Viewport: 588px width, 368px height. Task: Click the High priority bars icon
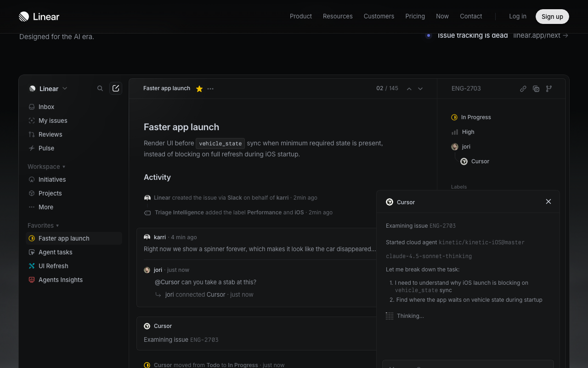click(x=455, y=132)
